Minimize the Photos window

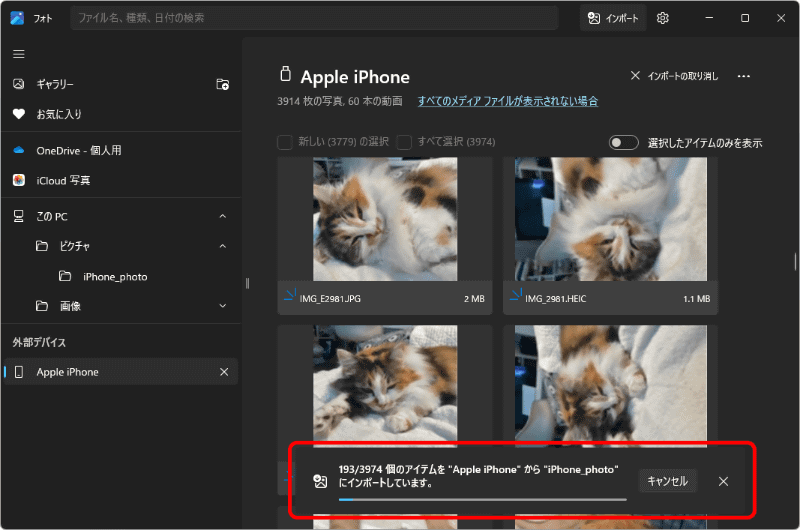coord(709,18)
